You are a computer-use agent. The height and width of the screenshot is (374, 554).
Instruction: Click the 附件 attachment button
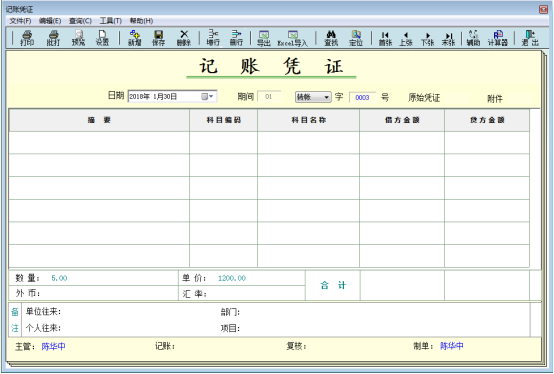click(495, 99)
